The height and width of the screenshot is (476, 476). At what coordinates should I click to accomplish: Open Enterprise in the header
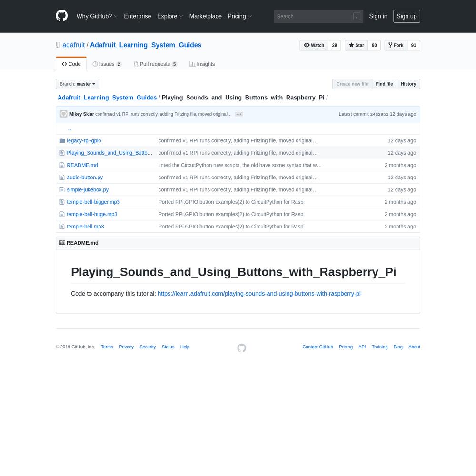tap(138, 16)
